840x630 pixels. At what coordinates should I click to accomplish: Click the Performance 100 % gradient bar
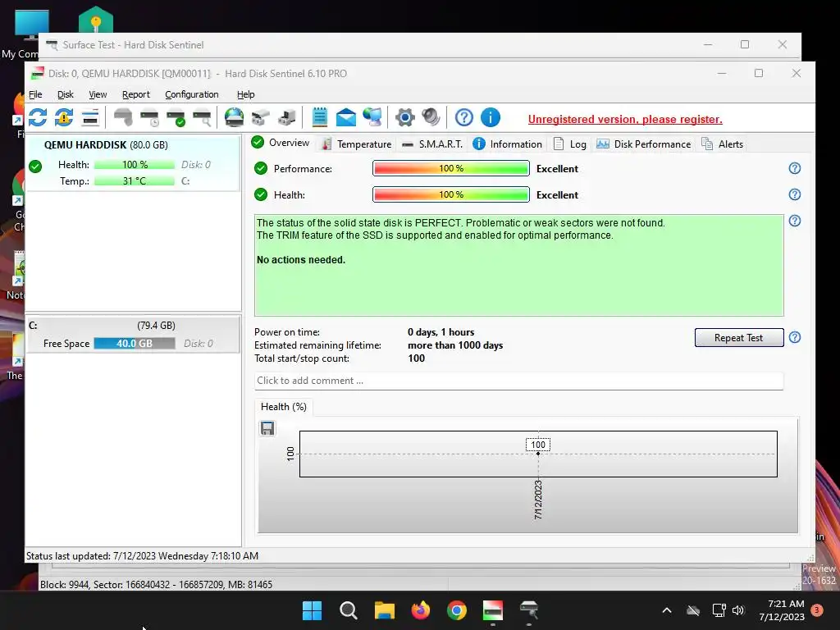(x=451, y=168)
